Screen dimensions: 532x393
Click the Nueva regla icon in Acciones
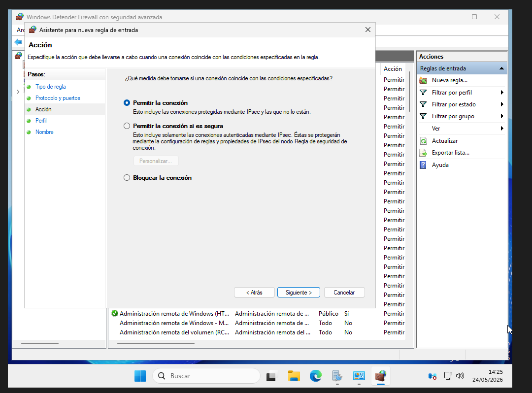(x=423, y=80)
